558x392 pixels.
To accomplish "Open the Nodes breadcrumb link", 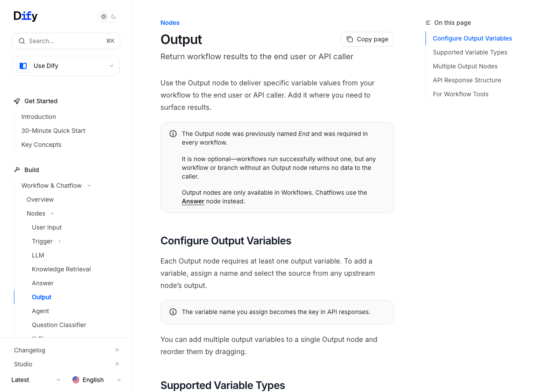I will 170,23.
